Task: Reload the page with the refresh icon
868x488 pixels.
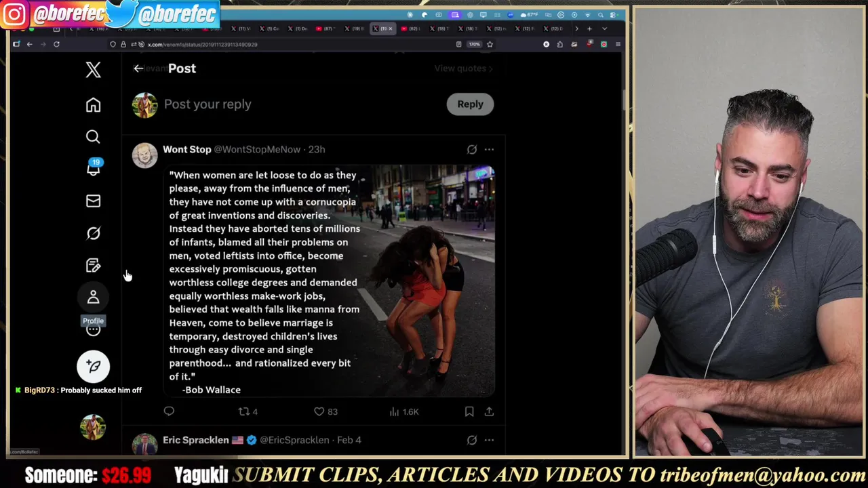Action: click(x=56, y=44)
